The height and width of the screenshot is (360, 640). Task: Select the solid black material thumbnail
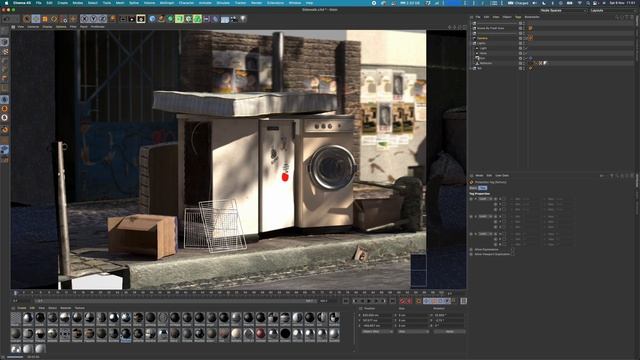(285, 334)
